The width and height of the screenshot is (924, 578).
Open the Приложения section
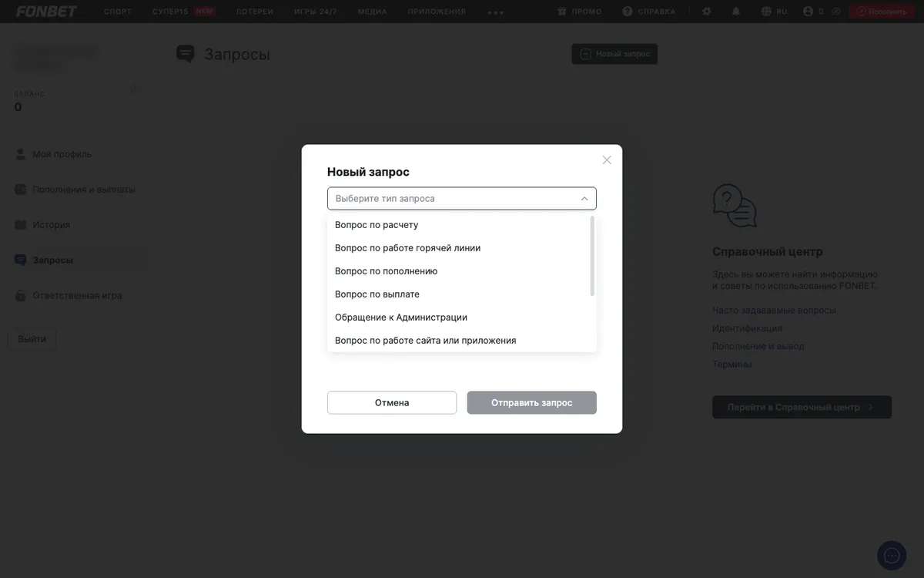[437, 12]
